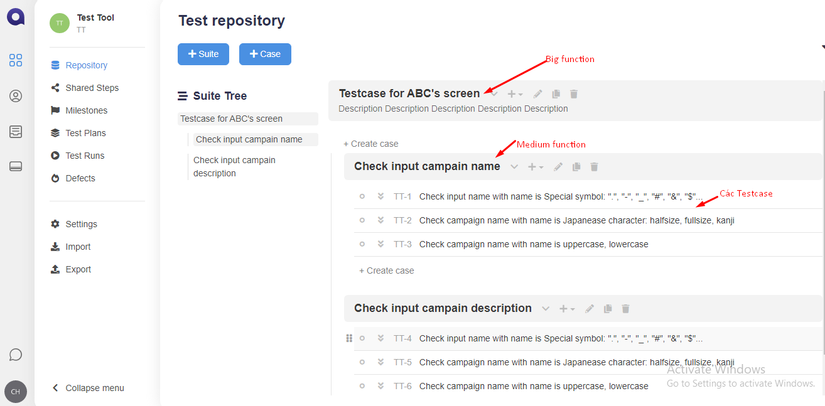This screenshot has height=406, width=825.
Task: Open Test Runs in the sidebar
Action: click(x=84, y=156)
